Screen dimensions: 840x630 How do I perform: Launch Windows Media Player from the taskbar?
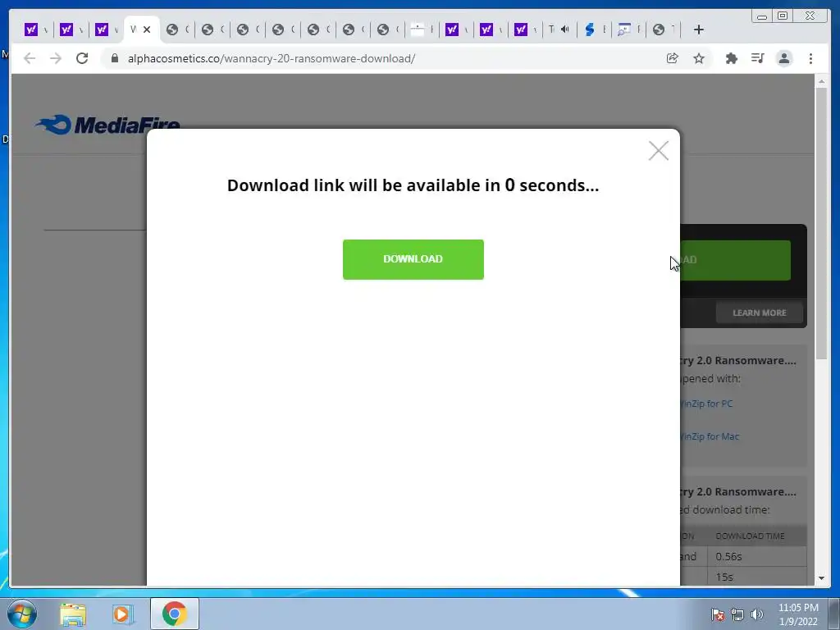(x=123, y=614)
